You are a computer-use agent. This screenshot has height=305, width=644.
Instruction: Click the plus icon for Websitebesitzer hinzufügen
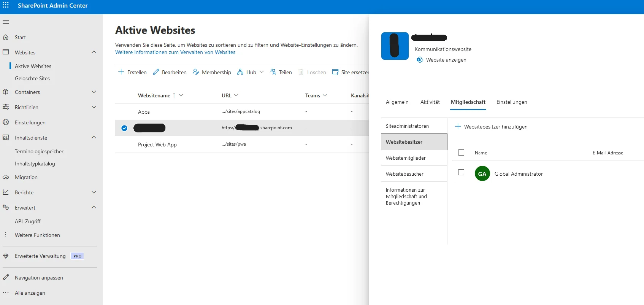[x=458, y=126]
